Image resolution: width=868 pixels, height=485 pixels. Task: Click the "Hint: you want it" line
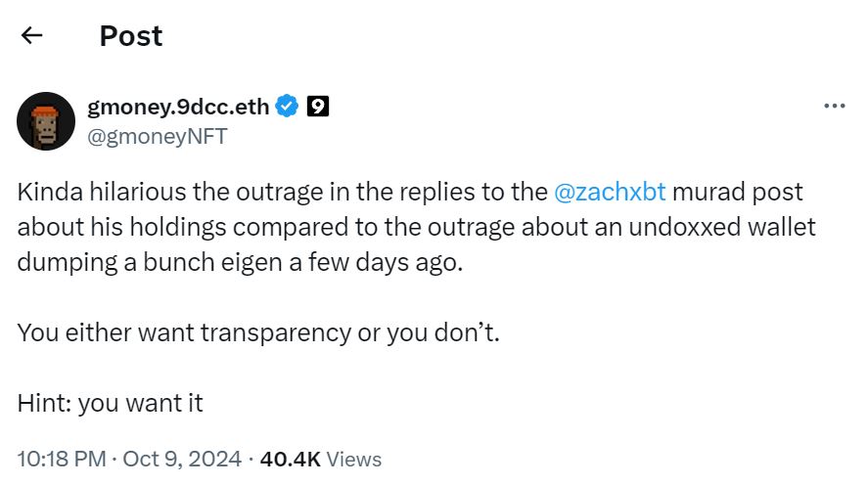(110, 403)
